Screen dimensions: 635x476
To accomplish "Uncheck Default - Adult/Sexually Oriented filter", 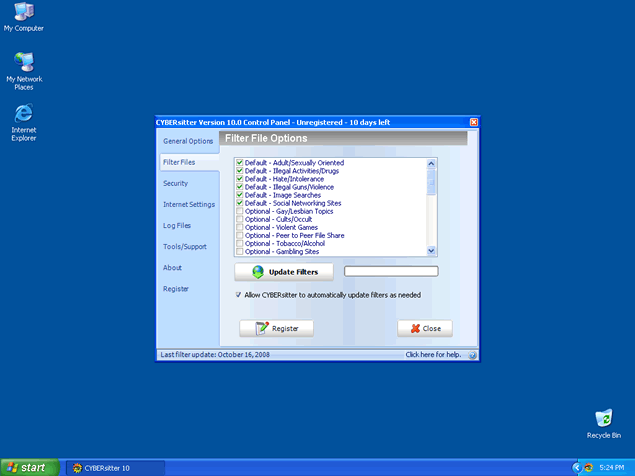I will (239, 163).
